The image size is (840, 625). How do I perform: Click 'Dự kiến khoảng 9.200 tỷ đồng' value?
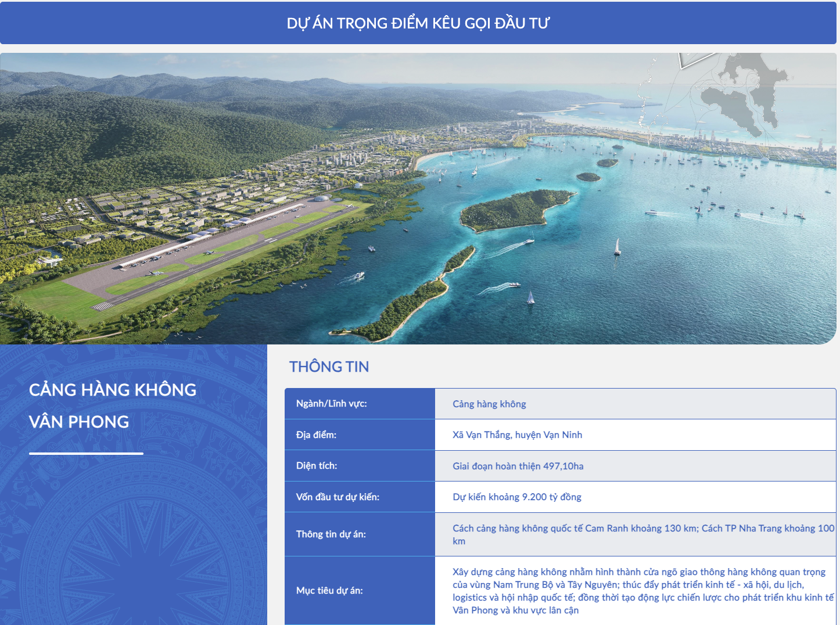coord(517,497)
